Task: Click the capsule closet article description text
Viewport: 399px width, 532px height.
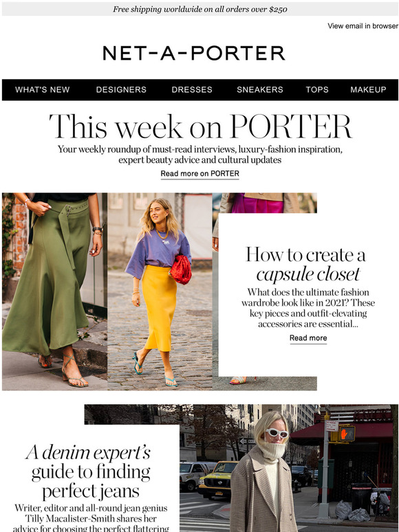Action: pyautogui.click(x=308, y=308)
